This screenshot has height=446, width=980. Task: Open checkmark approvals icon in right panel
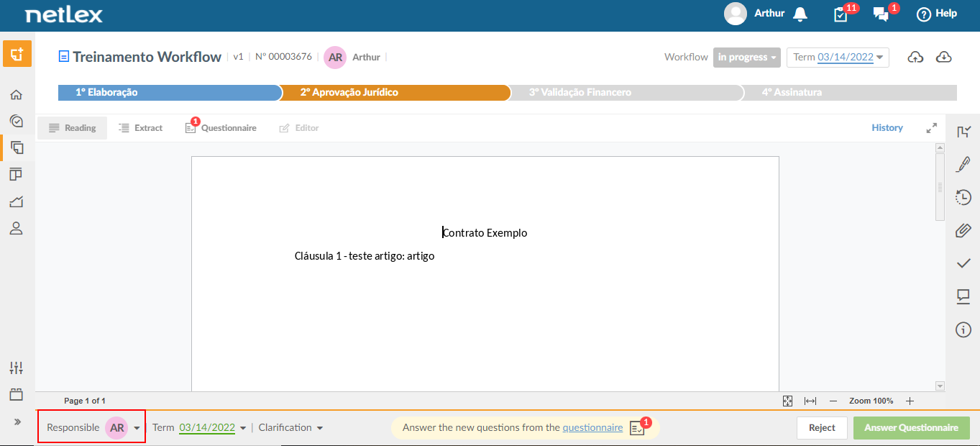[963, 263]
